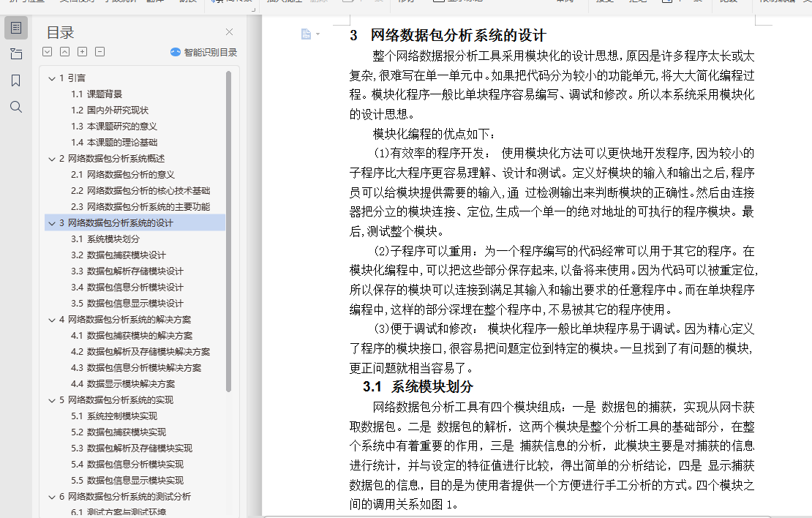The image size is (812, 518).
Task: Jump to '5 网络数据包分析系统的实现' heading
Action: [116, 399]
